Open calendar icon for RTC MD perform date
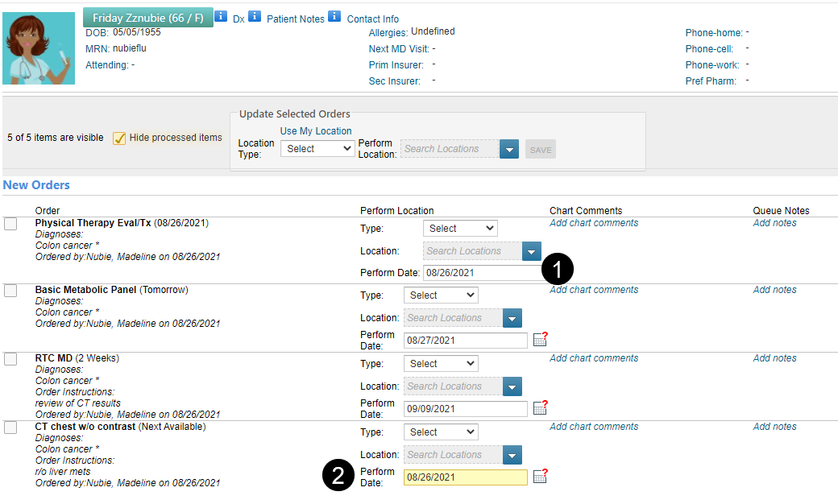The width and height of the screenshot is (838, 504). [x=540, y=408]
